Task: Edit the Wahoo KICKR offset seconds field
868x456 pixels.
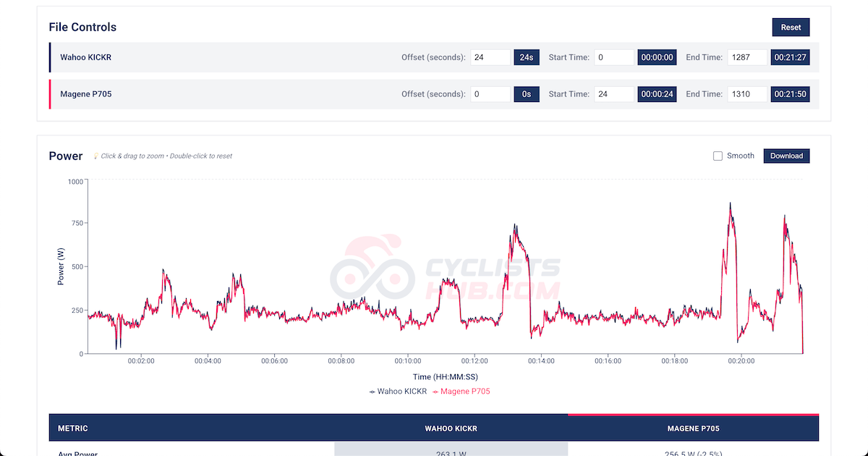Action: coord(490,57)
